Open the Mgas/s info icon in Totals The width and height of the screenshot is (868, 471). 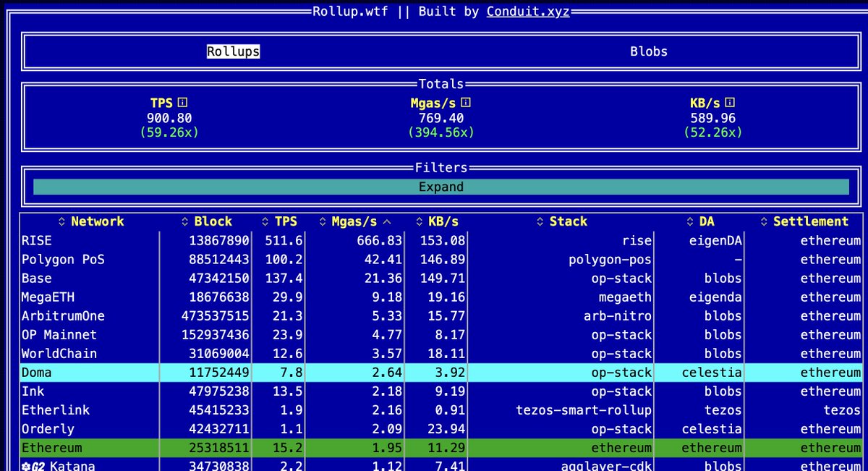[x=466, y=103]
